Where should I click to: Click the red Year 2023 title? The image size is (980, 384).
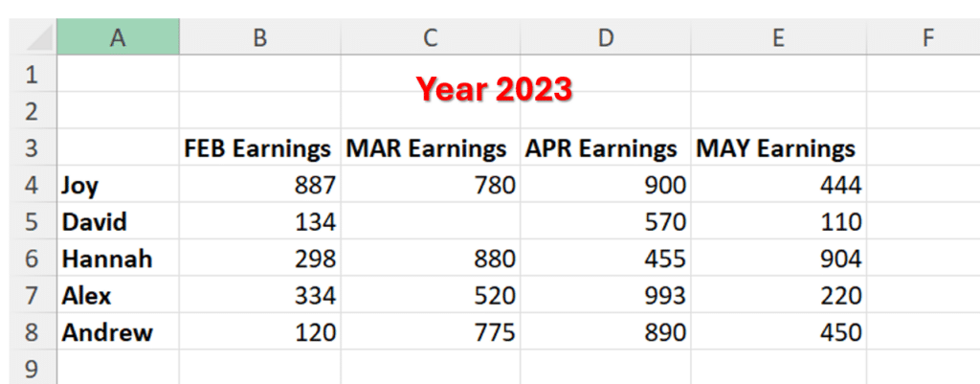click(494, 90)
